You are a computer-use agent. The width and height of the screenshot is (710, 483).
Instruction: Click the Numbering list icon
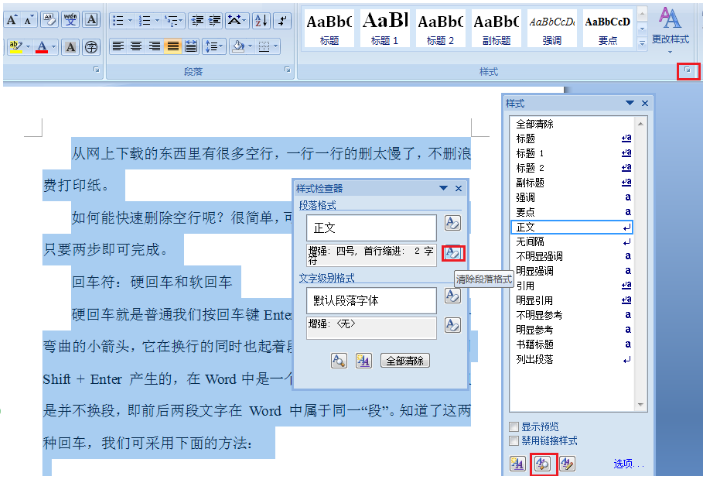coord(144,20)
